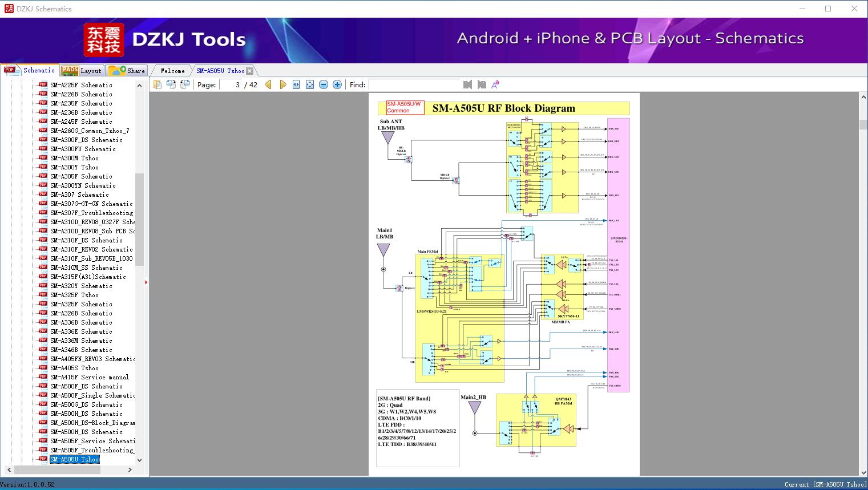Select SM-A346B Schematic
Screen dimensions: 868x490
click(81, 350)
